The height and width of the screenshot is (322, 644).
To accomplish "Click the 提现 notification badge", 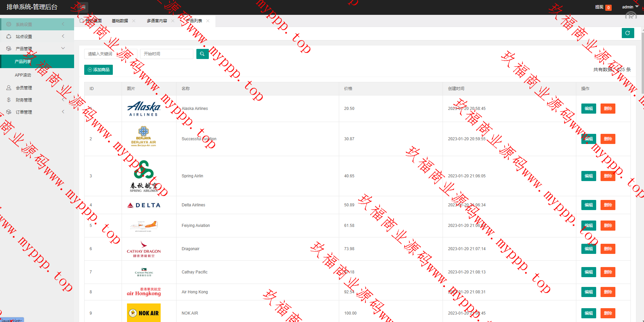I will [608, 7].
